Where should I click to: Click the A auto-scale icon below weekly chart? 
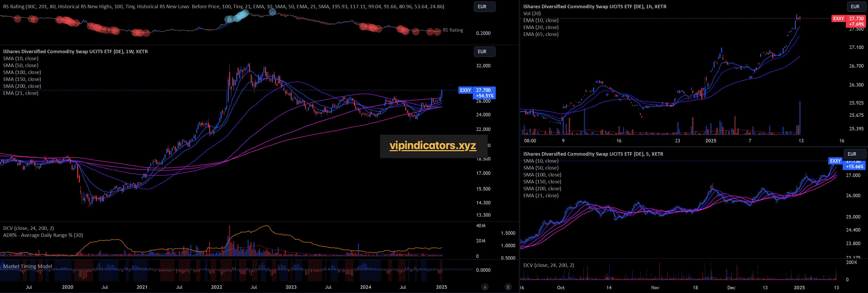pyautogui.click(x=485, y=287)
